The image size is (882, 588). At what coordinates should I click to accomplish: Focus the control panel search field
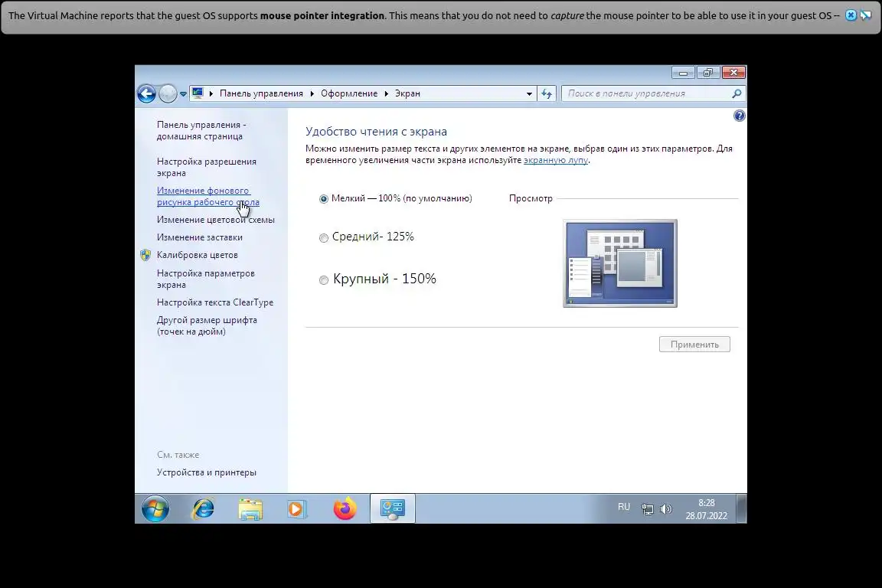pyautogui.click(x=647, y=94)
